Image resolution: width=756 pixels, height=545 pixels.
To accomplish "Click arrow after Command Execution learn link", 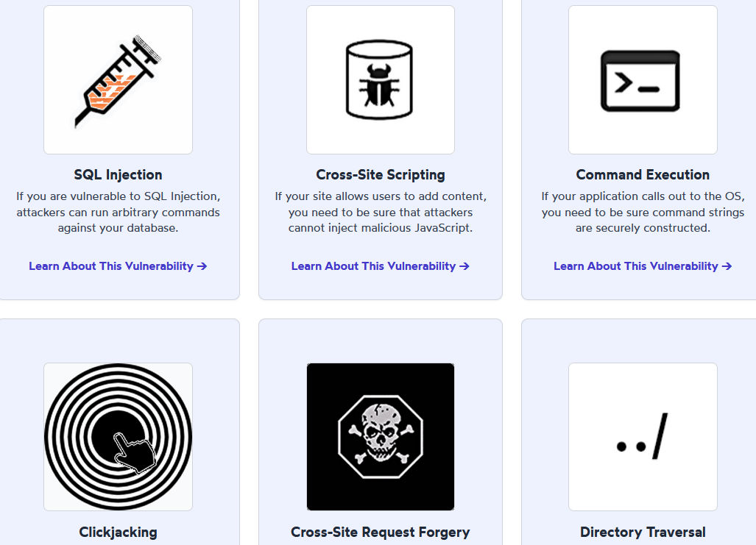I will tap(727, 266).
